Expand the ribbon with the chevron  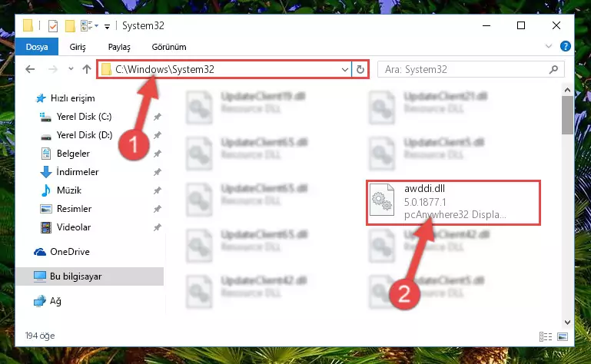[549, 46]
